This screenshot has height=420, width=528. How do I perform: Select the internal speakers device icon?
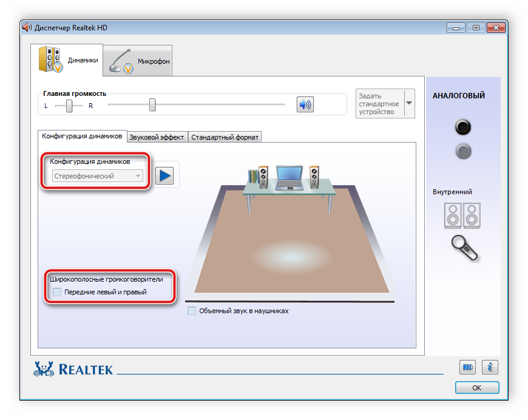click(x=462, y=215)
